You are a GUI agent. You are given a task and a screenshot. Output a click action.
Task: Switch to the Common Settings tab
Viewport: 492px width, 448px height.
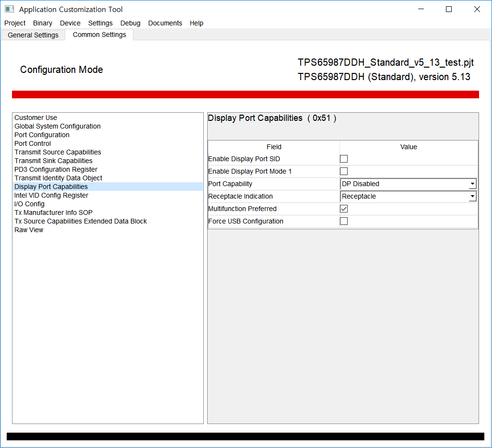[99, 35]
